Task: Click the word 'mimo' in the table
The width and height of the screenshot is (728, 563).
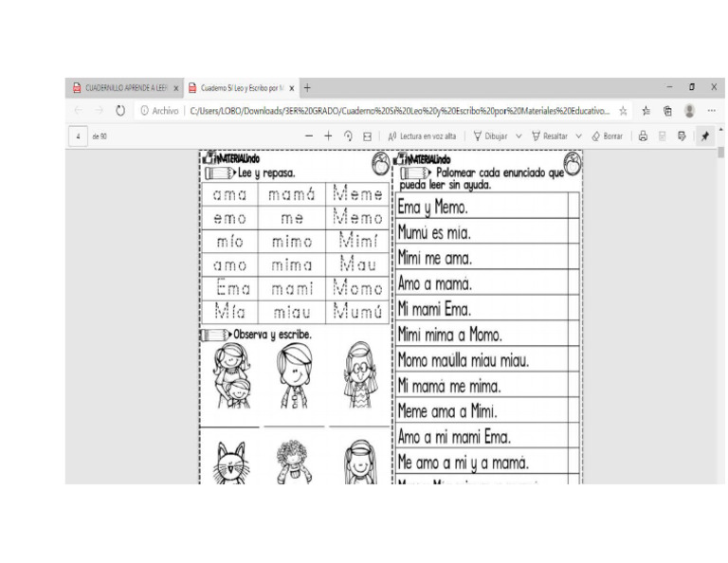Action: coord(292,242)
